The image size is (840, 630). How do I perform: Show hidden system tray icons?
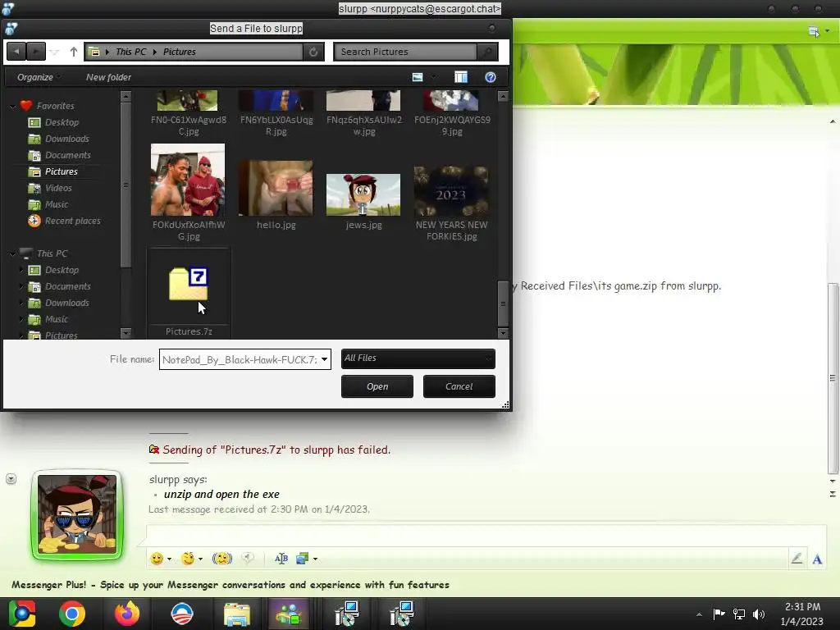click(699, 614)
